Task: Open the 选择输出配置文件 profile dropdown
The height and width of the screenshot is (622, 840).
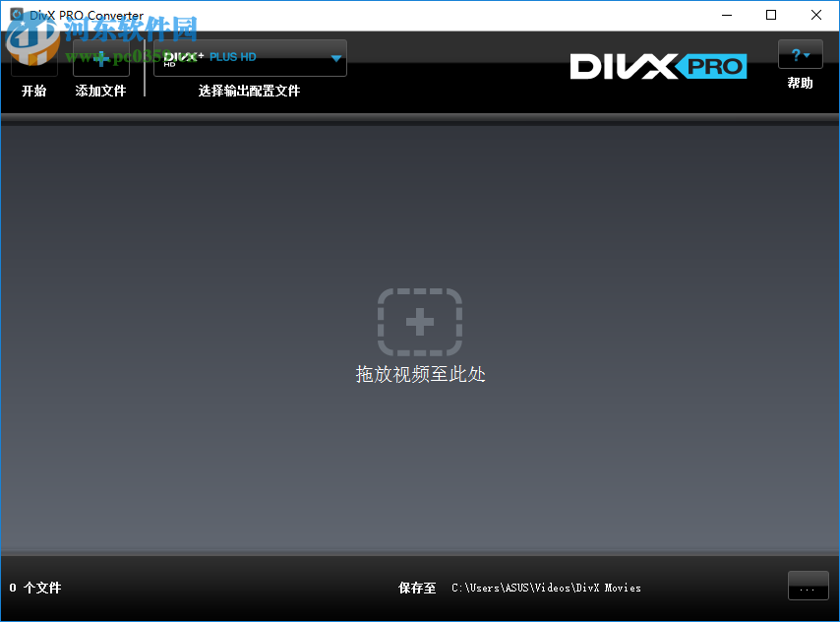Action: (247, 90)
